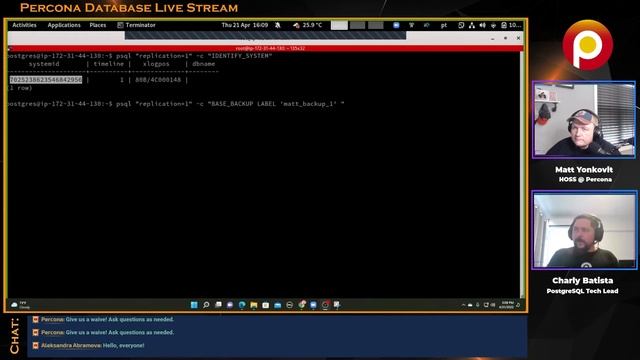Click the IDENTIFY_SYSTEM command line
Image resolution: width=640 pixels, height=360 pixels.
pyautogui.click(x=140, y=56)
